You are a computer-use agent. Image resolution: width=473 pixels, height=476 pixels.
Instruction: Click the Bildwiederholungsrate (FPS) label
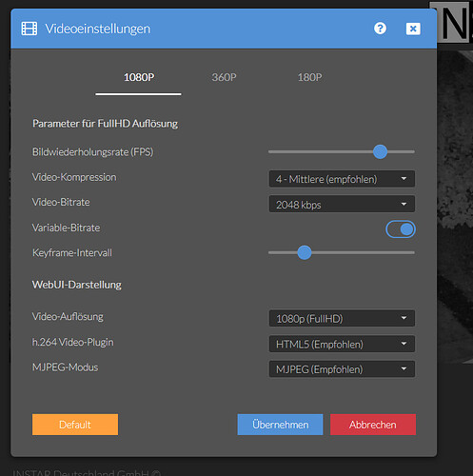93,152
